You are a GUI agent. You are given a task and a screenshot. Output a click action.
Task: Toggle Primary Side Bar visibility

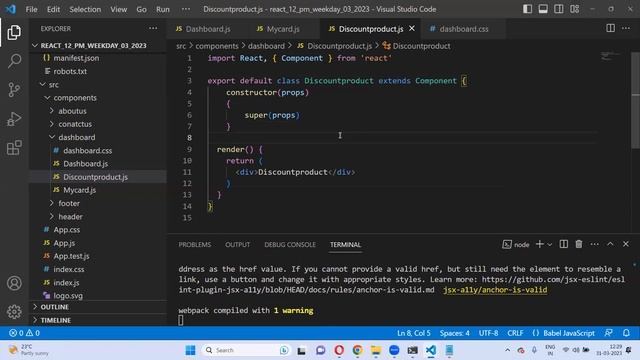[527, 9]
